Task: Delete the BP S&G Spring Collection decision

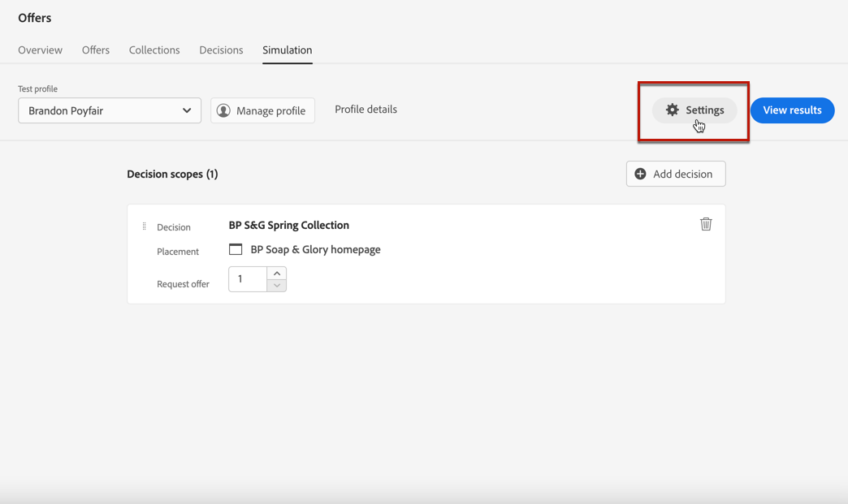Action: [x=706, y=224]
